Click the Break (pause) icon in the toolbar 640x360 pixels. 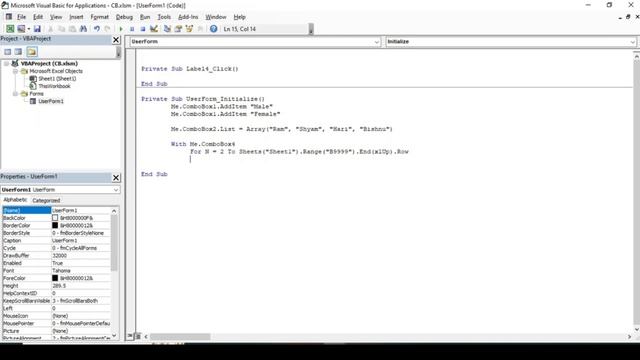click(x=132, y=29)
